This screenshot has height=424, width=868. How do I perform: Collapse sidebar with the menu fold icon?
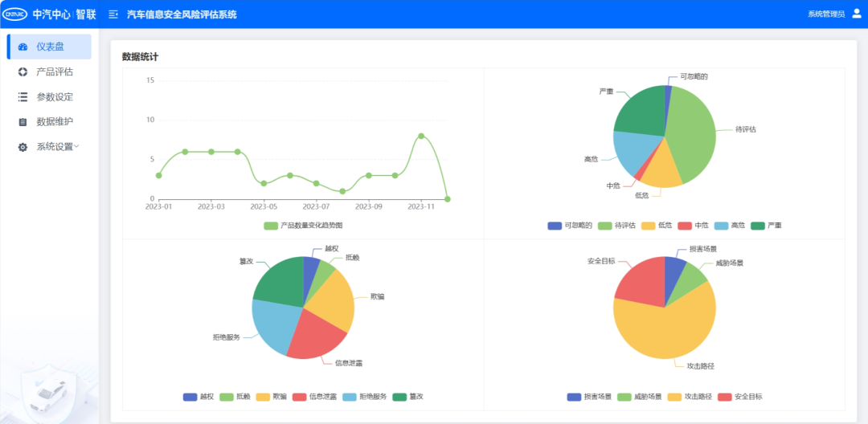point(113,14)
